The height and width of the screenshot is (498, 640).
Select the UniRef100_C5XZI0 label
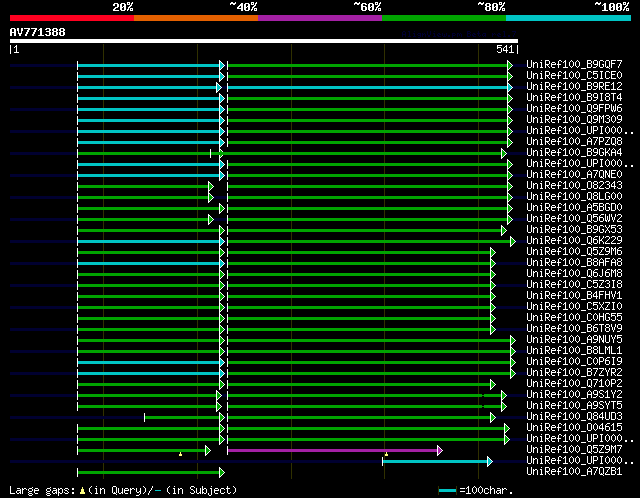pos(574,307)
